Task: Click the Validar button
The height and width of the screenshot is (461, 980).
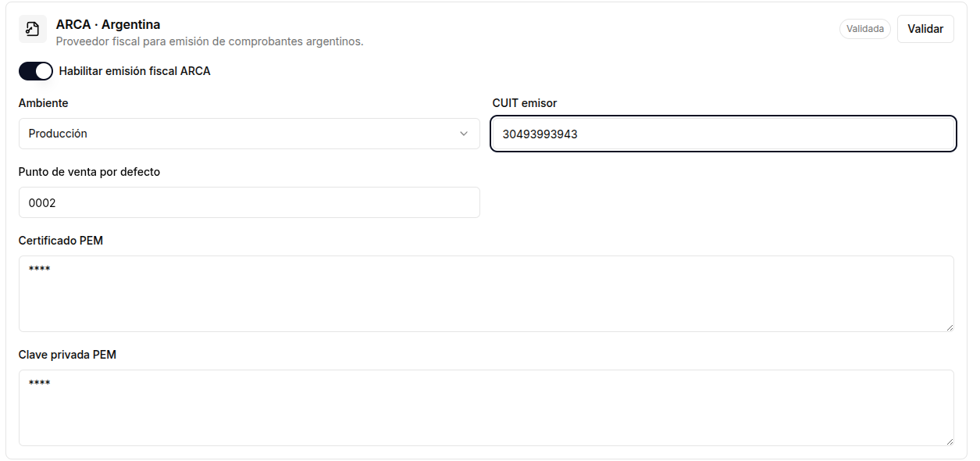Action: [925, 29]
